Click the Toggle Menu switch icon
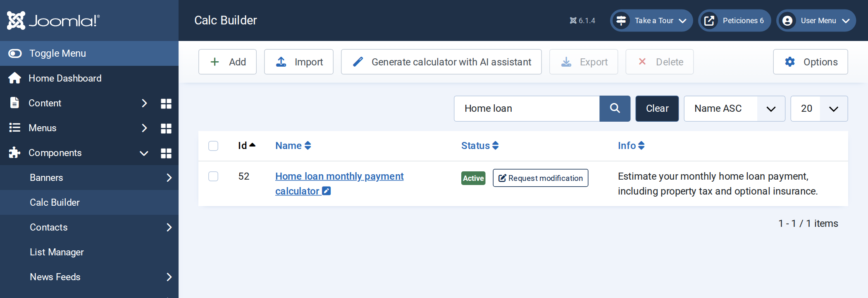The image size is (868, 298). coord(15,53)
